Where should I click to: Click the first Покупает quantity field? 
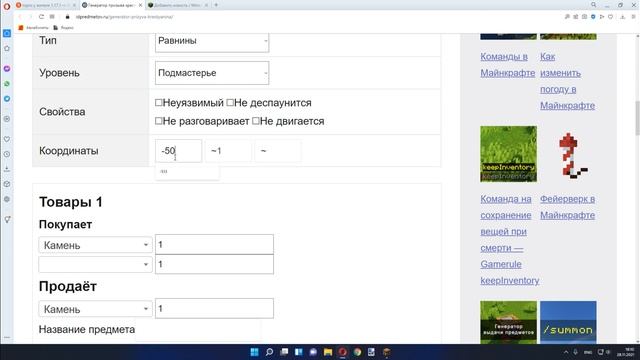pyautogui.click(x=214, y=244)
